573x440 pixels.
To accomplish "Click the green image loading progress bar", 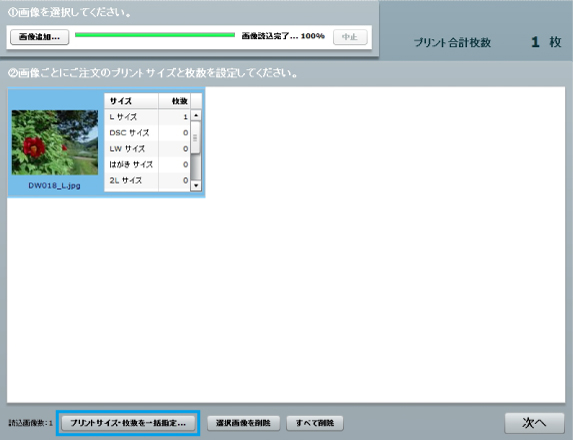I will tap(155, 35).
